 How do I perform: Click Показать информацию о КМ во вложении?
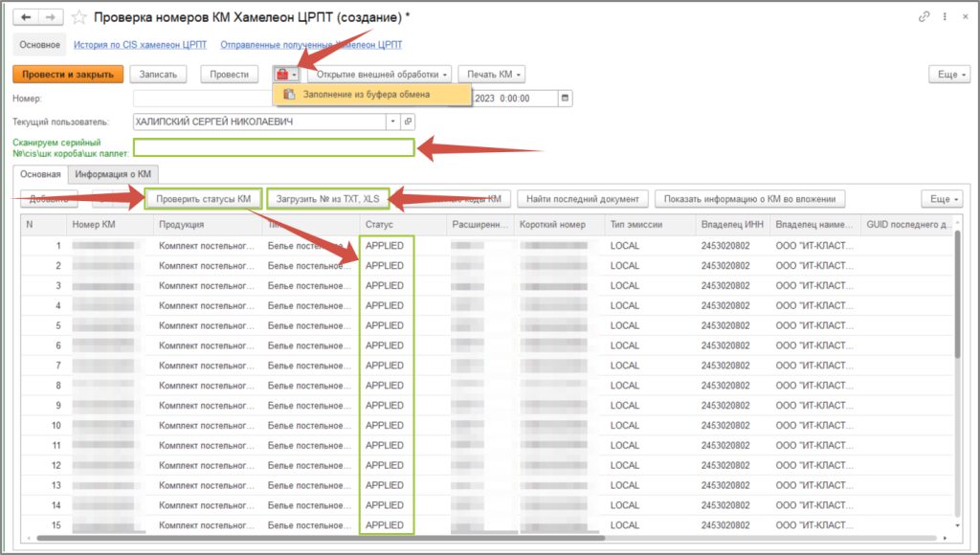coord(750,199)
